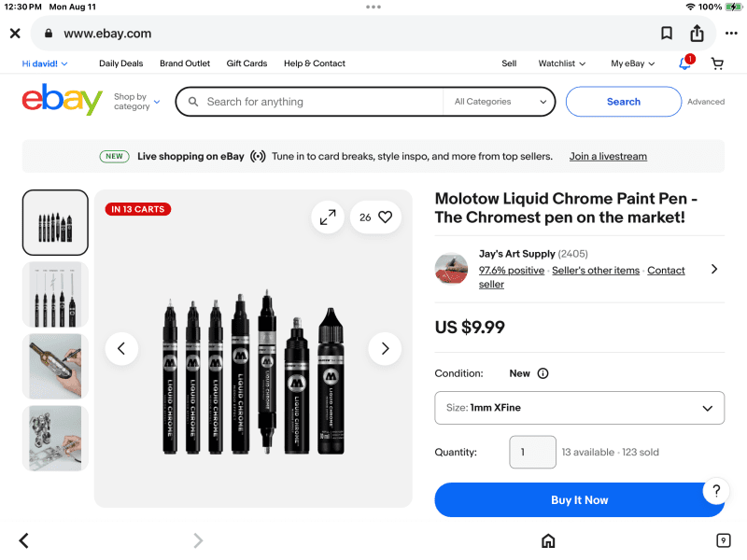This screenshot has width=747, height=560.
Task: Bookmark this page in browser
Action: 667,34
